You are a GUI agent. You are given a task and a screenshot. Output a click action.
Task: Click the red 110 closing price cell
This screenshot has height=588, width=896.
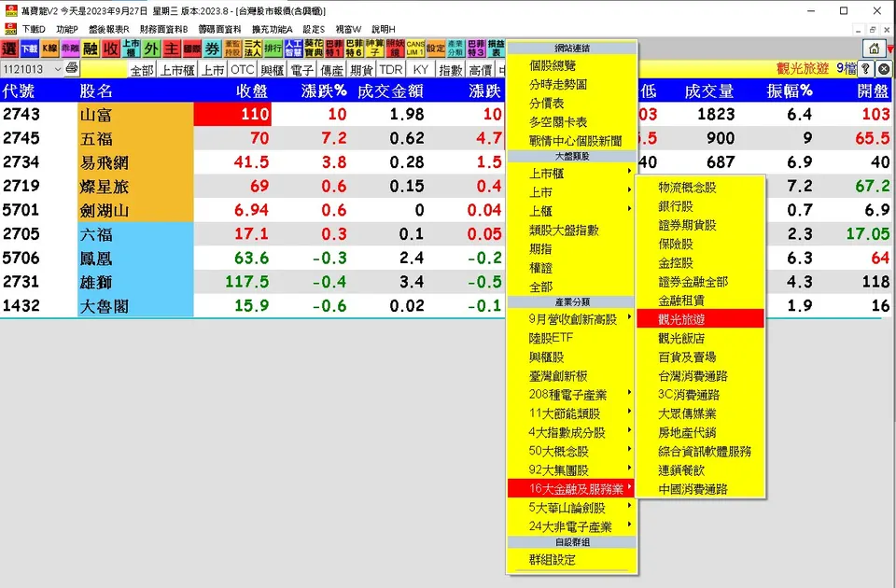tap(232, 114)
